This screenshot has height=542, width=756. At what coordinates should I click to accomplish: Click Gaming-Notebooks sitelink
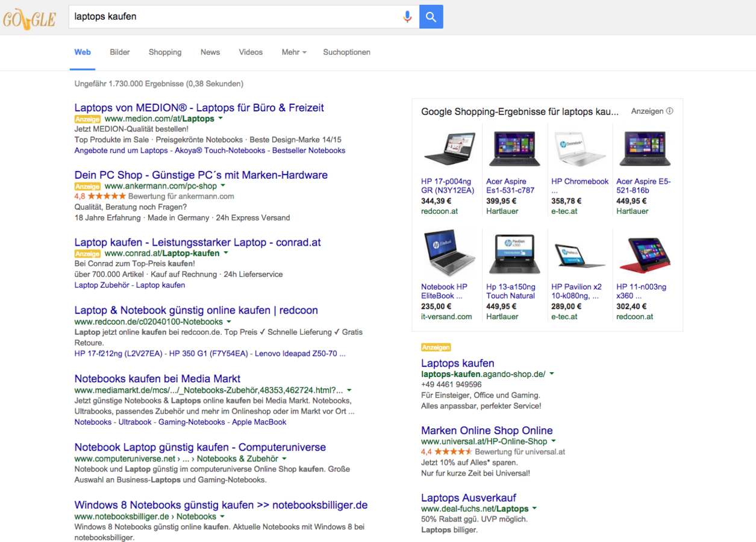[x=192, y=422]
